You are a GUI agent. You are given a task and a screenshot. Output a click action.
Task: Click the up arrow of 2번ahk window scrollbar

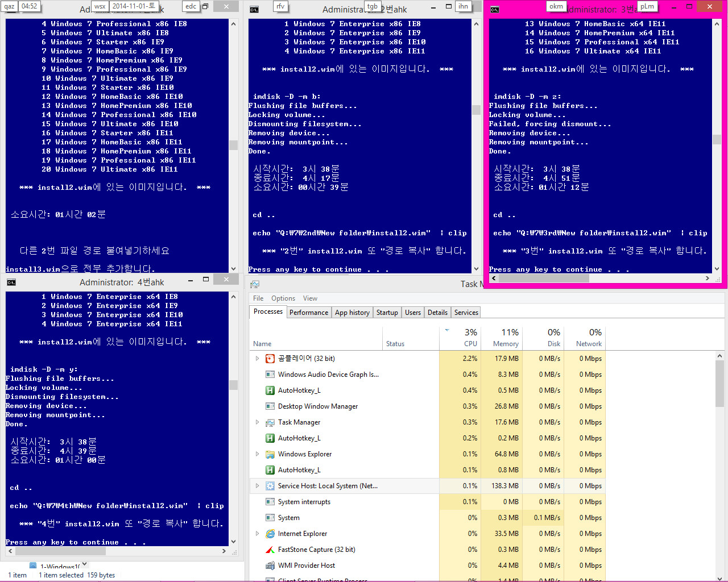476,24
